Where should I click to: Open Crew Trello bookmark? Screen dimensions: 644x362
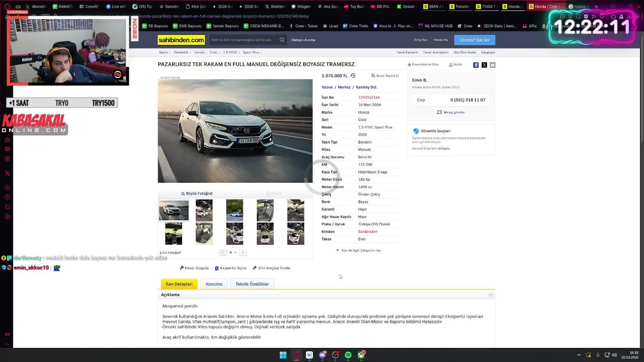[355, 26]
